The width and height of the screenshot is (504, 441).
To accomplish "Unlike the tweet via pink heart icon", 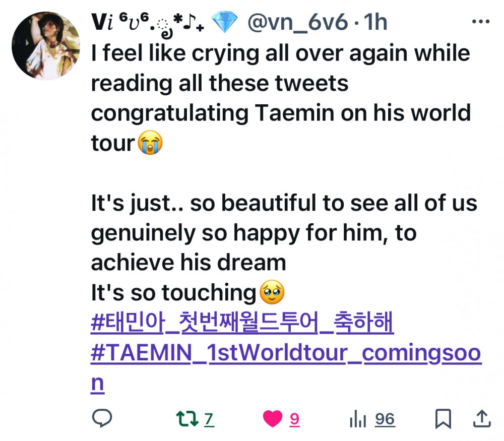I will pyautogui.click(x=273, y=418).
